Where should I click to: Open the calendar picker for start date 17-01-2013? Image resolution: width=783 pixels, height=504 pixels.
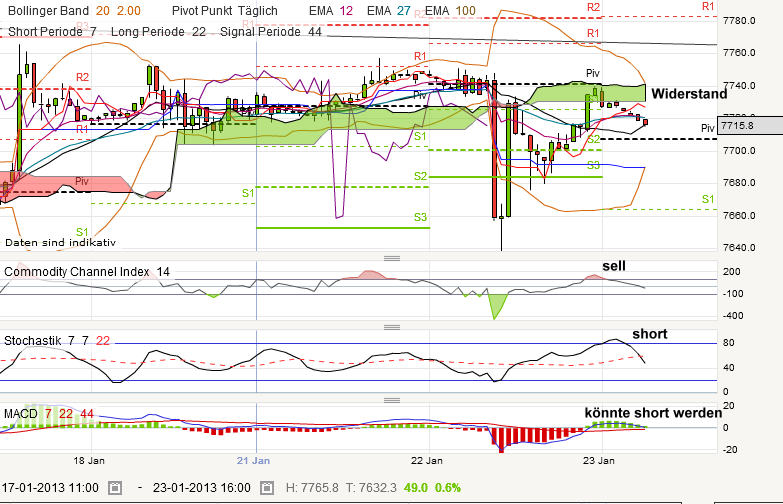115,488
